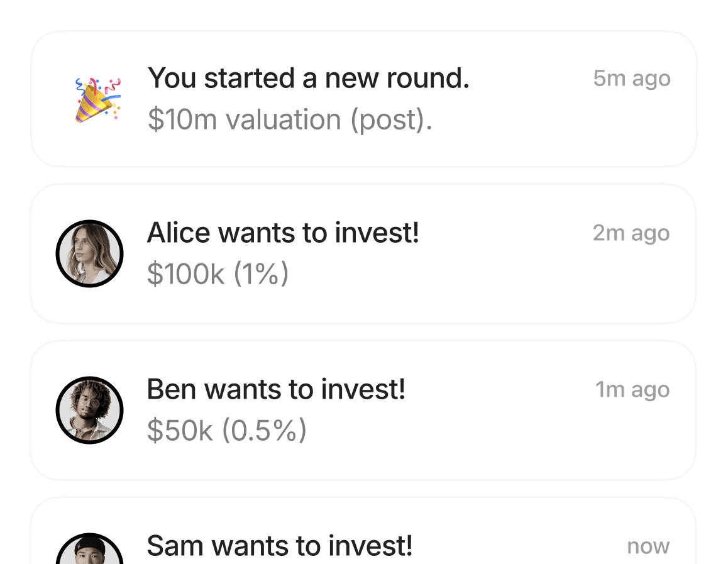Select 'Ben wants to invest!' title

[x=276, y=389]
